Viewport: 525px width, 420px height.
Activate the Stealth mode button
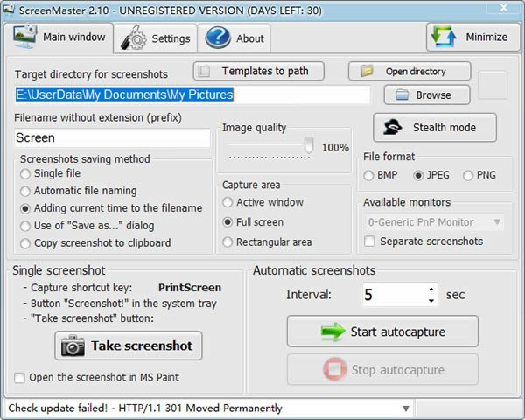click(x=435, y=127)
